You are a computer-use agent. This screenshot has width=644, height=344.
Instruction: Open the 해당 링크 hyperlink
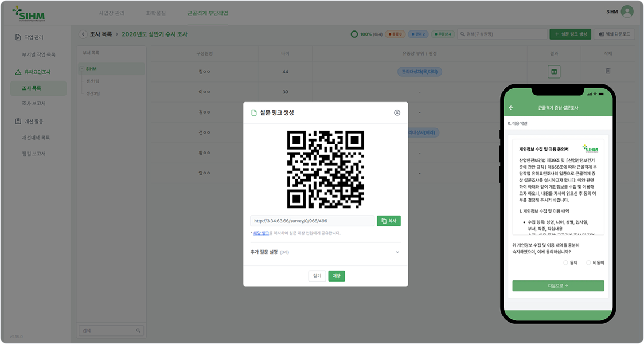[x=261, y=233]
